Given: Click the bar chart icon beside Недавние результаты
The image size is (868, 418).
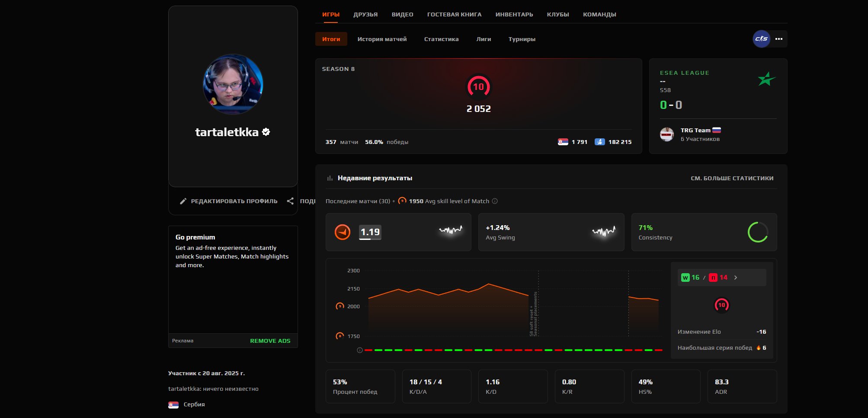Looking at the screenshot, I should coord(330,178).
